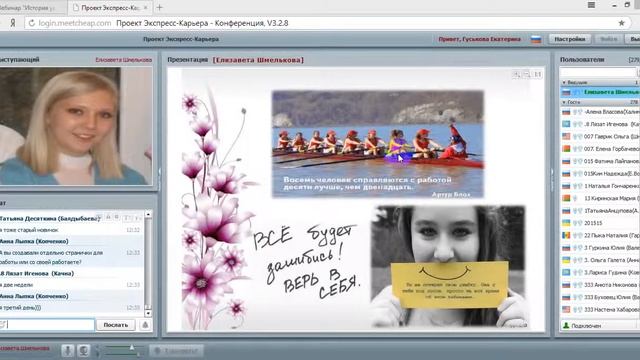Click the Kazakhstan flag beside 8 Лязат Игенова
The image size is (640, 360).
566,124
